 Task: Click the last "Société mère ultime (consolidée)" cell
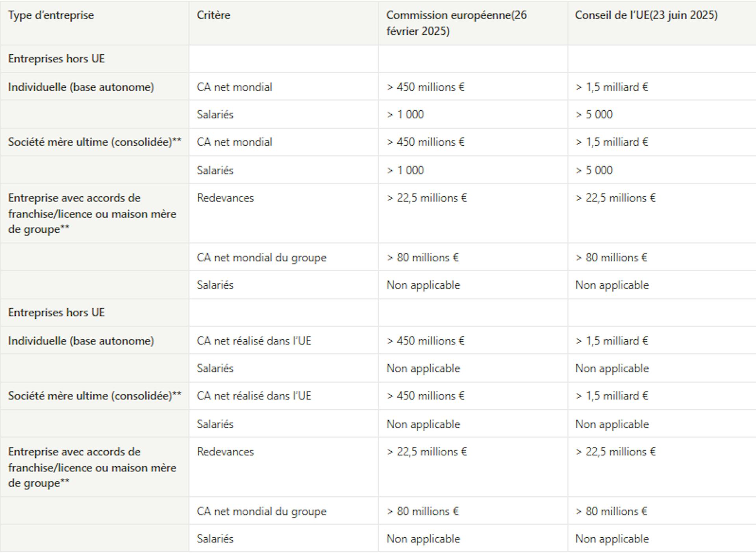[94, 396]
